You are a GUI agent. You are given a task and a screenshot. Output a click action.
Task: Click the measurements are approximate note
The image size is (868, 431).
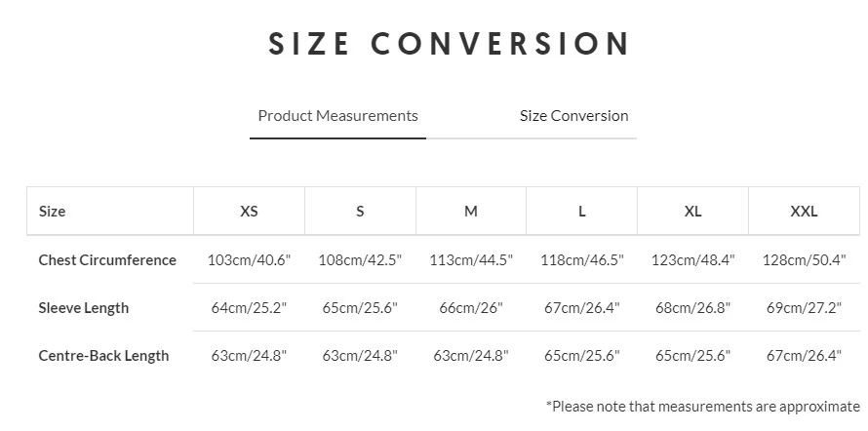703,406
